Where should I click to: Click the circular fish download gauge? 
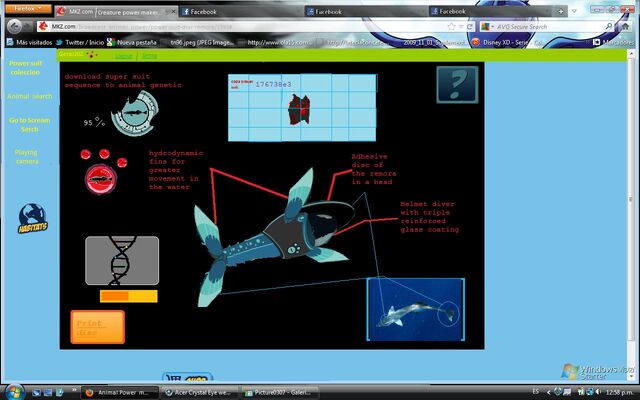(x=135, y=113)
